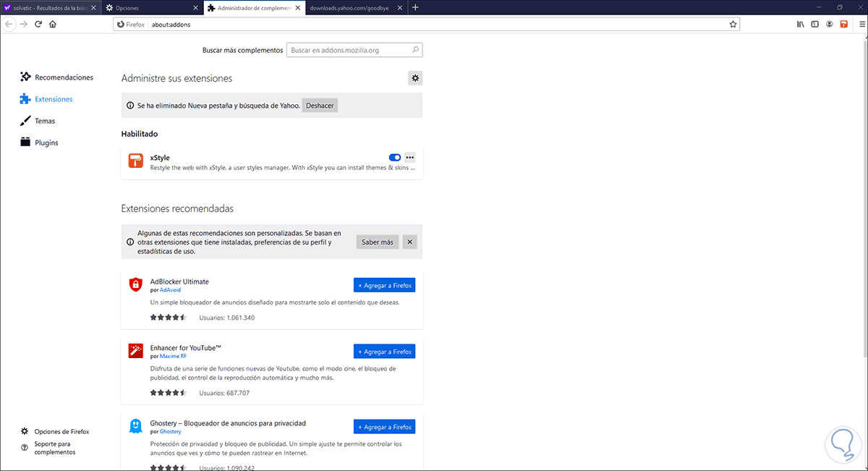Add AdBlocker Ultimate to Firefox

[x=384, y=285]
